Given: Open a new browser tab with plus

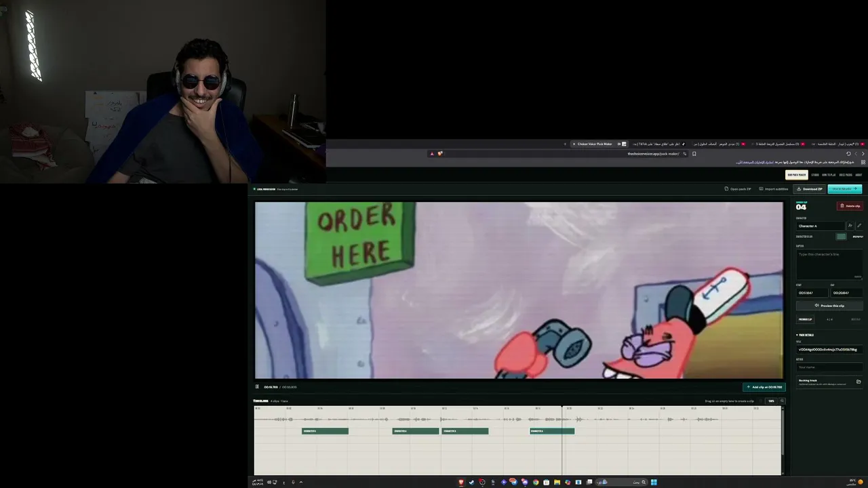Looking at the screenshot, I should point(565,144).
